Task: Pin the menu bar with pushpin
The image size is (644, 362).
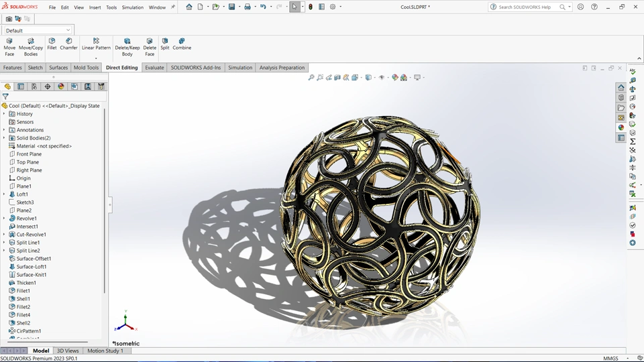Action: point(173,7)
